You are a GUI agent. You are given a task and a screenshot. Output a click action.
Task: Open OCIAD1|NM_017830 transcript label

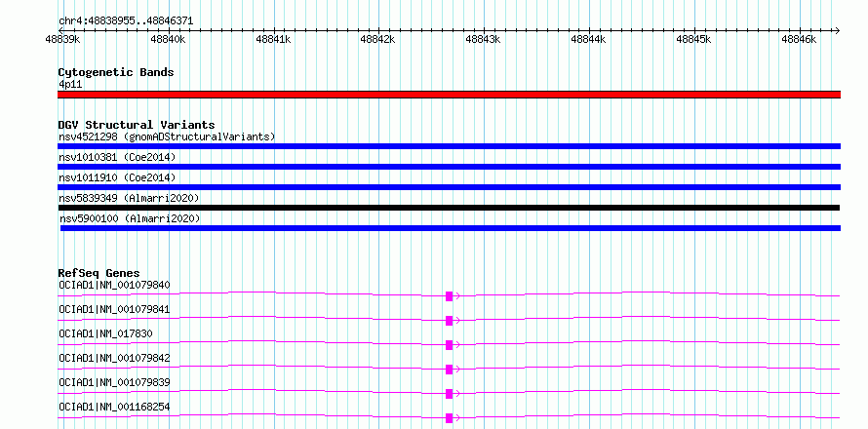point(105,333)
